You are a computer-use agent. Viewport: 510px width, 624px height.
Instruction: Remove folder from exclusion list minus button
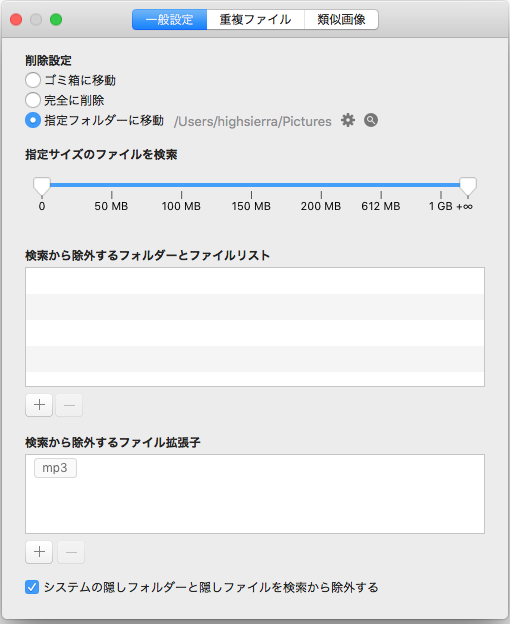[69, 405]
